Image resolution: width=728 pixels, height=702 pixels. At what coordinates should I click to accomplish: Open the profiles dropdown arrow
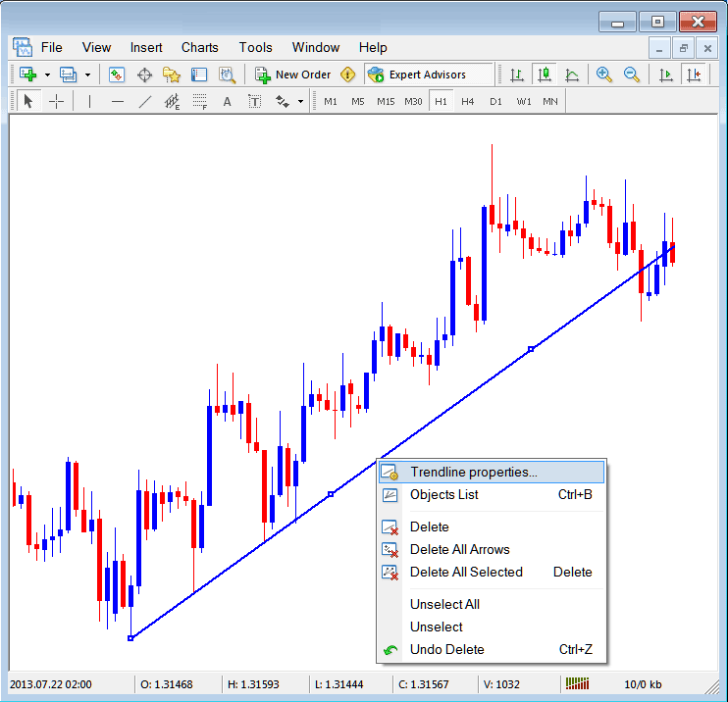pyautogui.click(x=87, y=75)
